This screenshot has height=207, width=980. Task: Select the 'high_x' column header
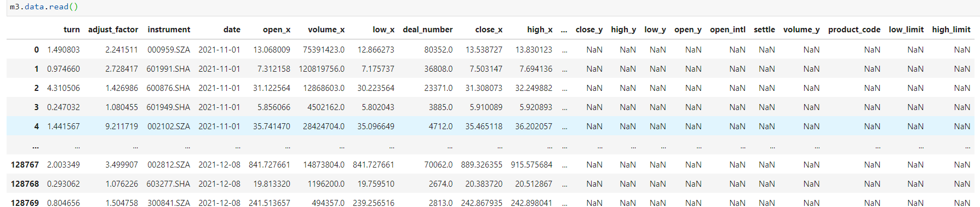(x=540, y=30)
